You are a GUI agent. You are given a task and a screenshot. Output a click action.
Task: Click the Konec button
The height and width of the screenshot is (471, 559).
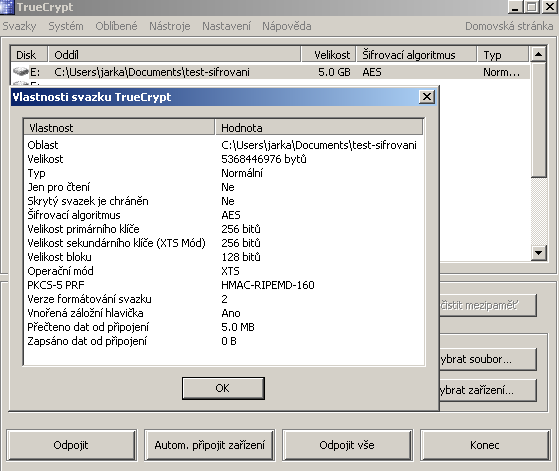[485, 445]
